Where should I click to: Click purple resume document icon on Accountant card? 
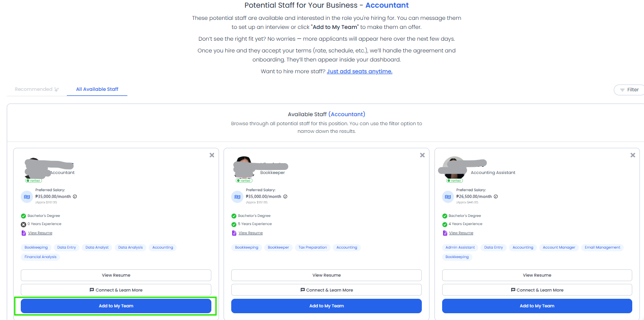click(23, 233)
